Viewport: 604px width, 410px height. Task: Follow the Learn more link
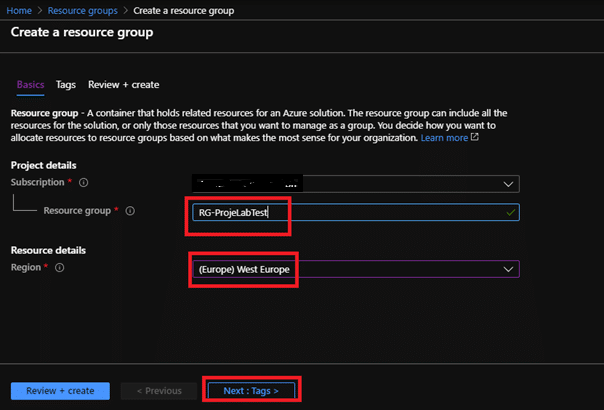[444, 138]
